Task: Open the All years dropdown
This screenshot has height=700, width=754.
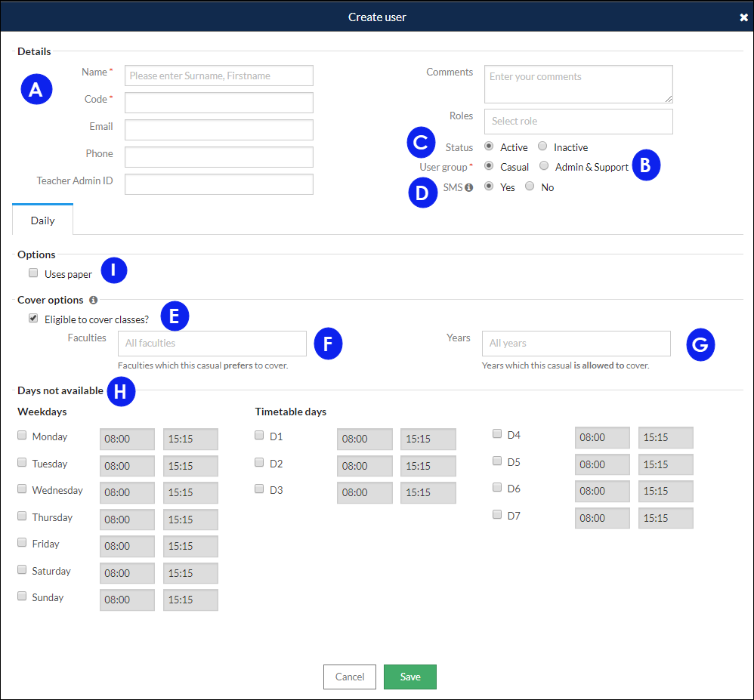Action: point(576,344)
